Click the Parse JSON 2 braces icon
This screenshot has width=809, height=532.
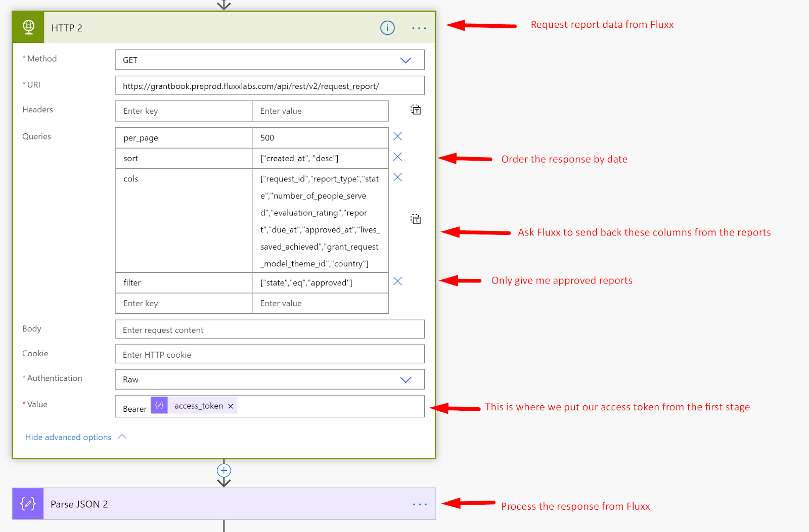pyautogui.click(x=28, y=504)
